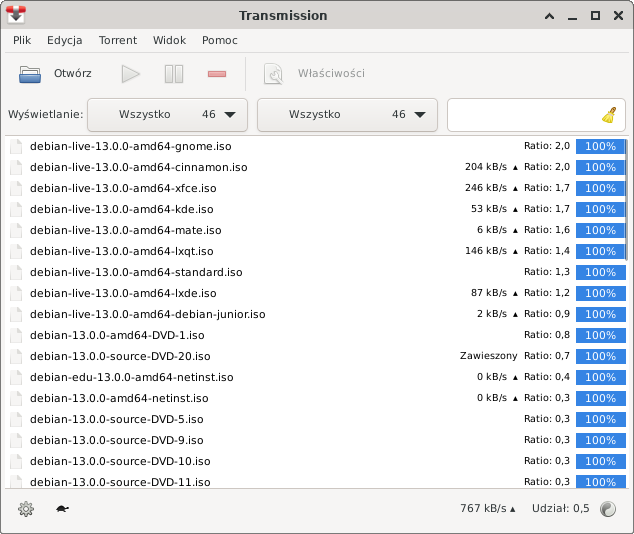Click the Otwórz button label

[73, 74]
